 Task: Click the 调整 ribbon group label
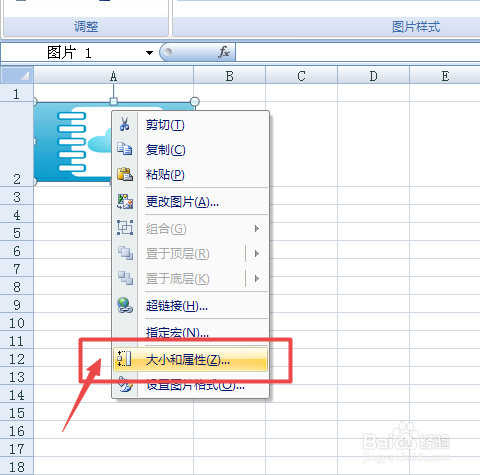pos(86,26)
